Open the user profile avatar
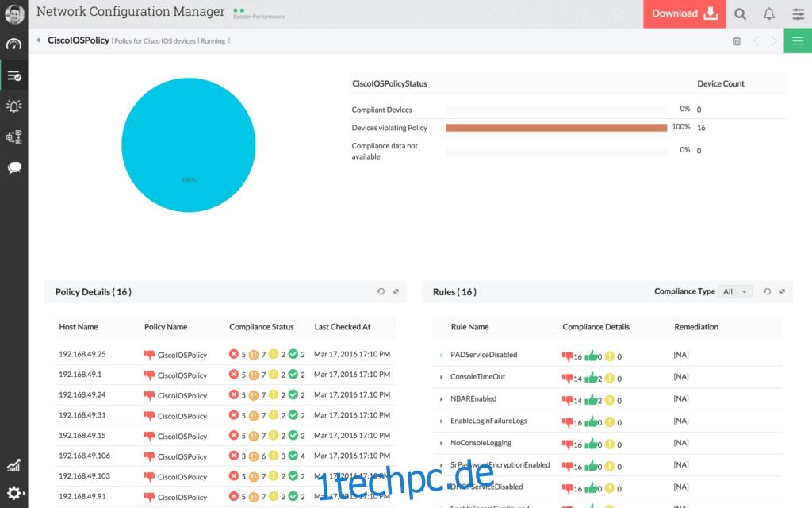 pyautogui.click(x=14, y=14)
